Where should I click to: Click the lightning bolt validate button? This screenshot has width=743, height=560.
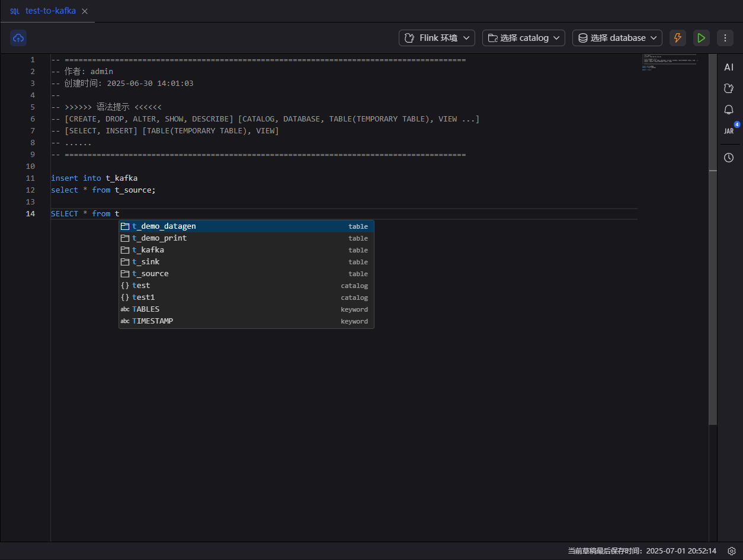click(678, 38)
